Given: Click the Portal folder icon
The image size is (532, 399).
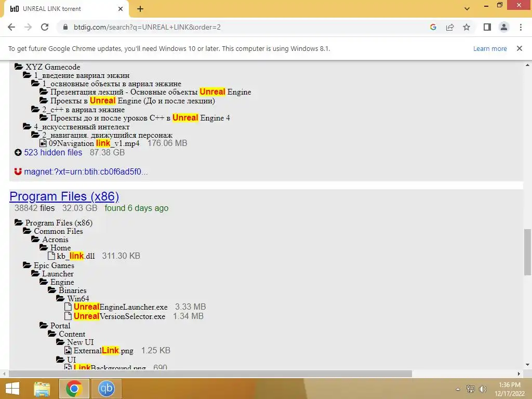Looking at the screenshot, I should [x=44, y=325].
